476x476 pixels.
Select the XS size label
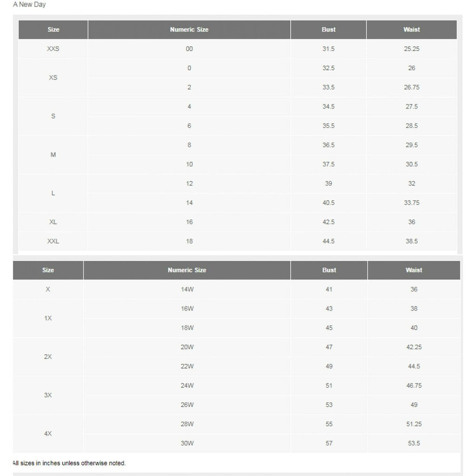[53, 78]
